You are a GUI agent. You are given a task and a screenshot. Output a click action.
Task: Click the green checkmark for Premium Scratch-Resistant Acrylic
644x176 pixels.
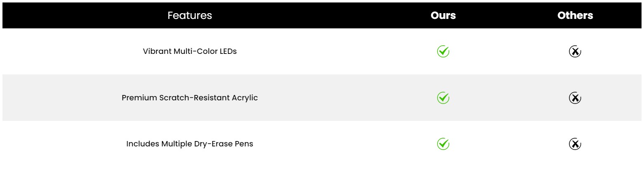click(443, 98)
